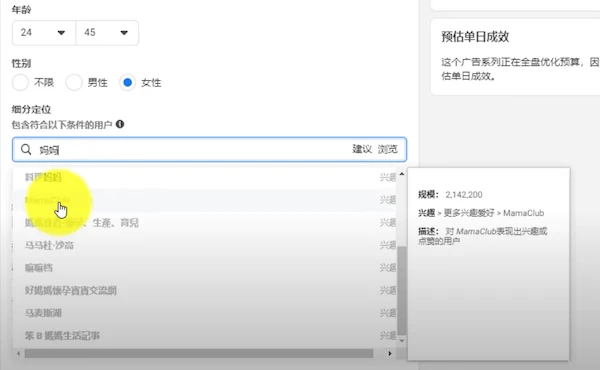
Task: Click the horizontal scrollbar thumb under suggestions
Action: tap(199, 354)
